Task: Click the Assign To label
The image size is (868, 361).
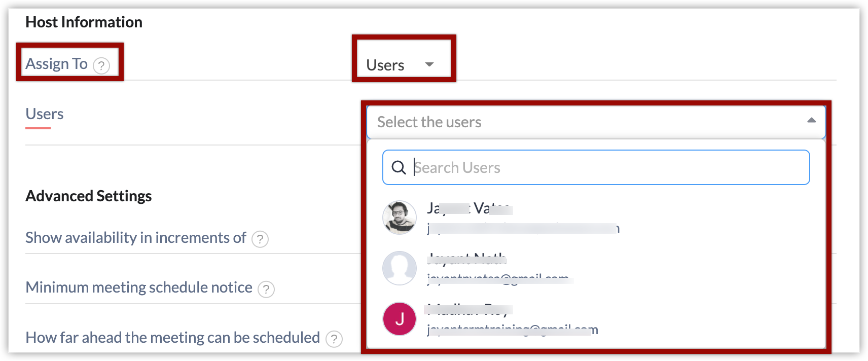Action: (56, 64)
